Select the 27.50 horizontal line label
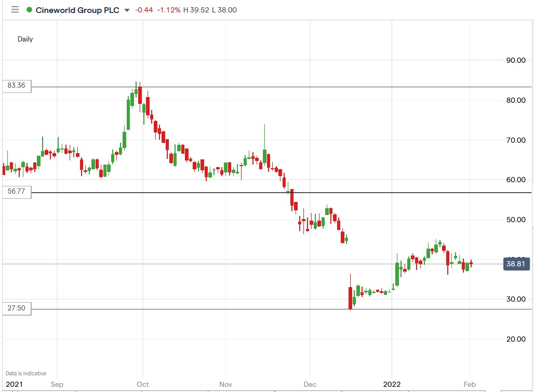 point(17,308)
